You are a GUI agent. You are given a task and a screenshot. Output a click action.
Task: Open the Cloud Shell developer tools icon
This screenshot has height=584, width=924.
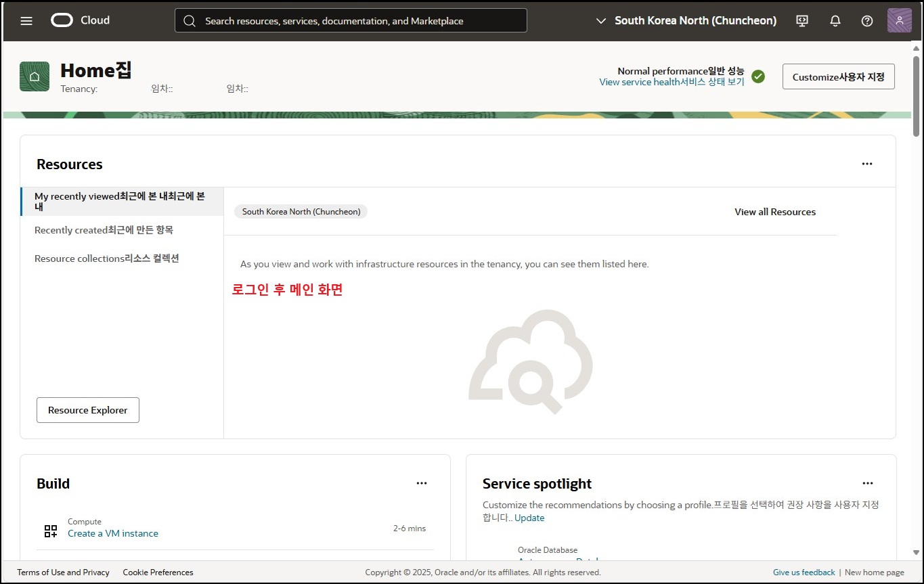coord(802,20)
